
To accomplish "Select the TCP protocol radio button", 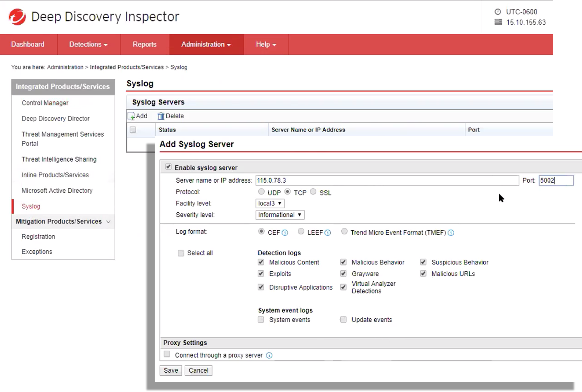I will tap(288, 192).
